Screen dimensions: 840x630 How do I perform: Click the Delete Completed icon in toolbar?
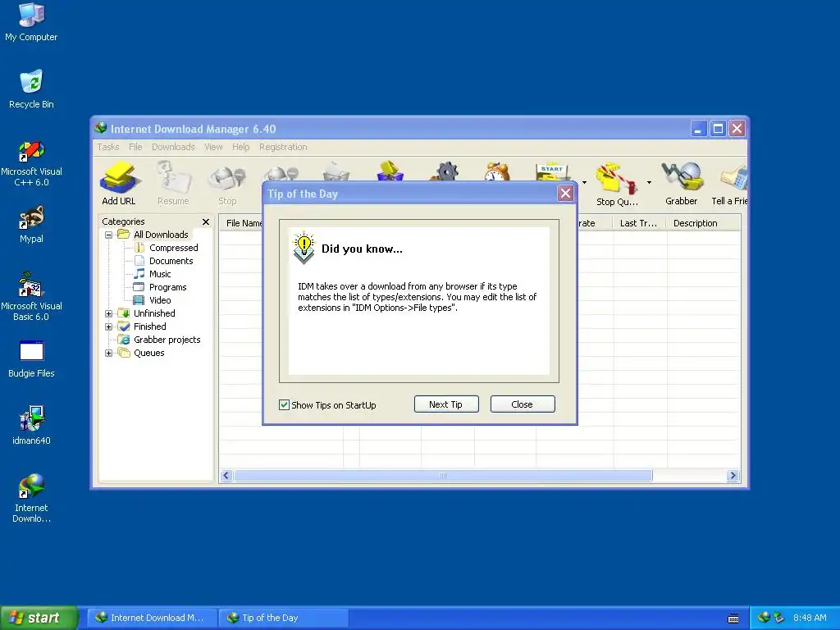(390, 171)
